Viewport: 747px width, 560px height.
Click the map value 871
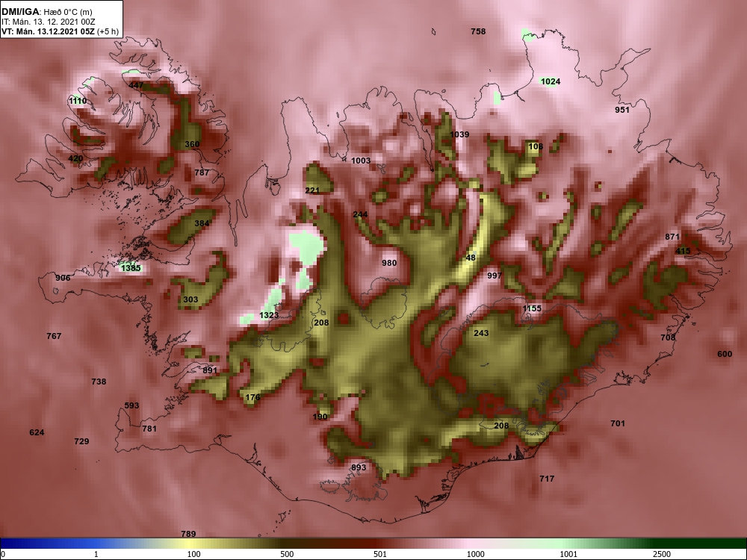(x=672, y=237)
